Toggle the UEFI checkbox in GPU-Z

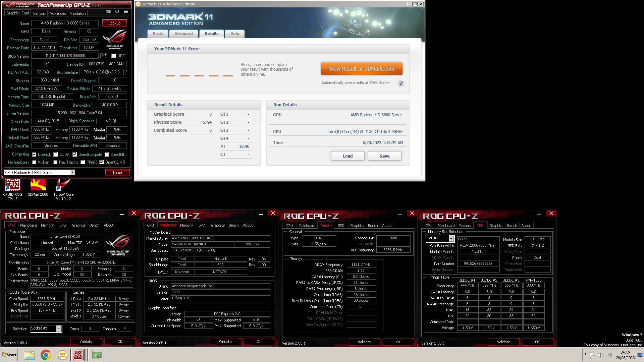coord(114,56)
